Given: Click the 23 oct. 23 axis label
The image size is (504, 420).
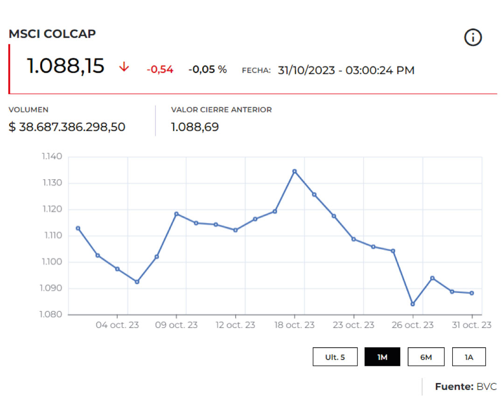Looking at the screenshot, I should coord(353,325).
